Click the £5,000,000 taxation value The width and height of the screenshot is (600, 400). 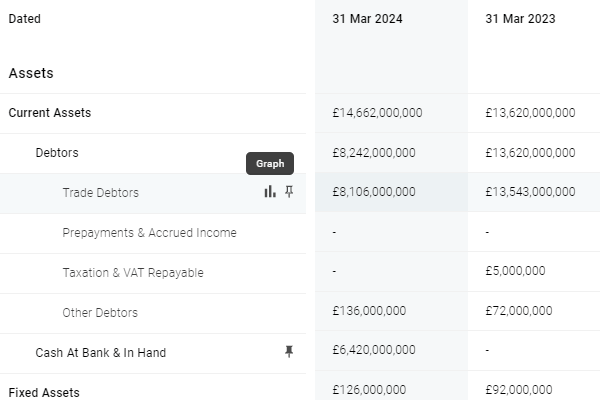[515, 273]
